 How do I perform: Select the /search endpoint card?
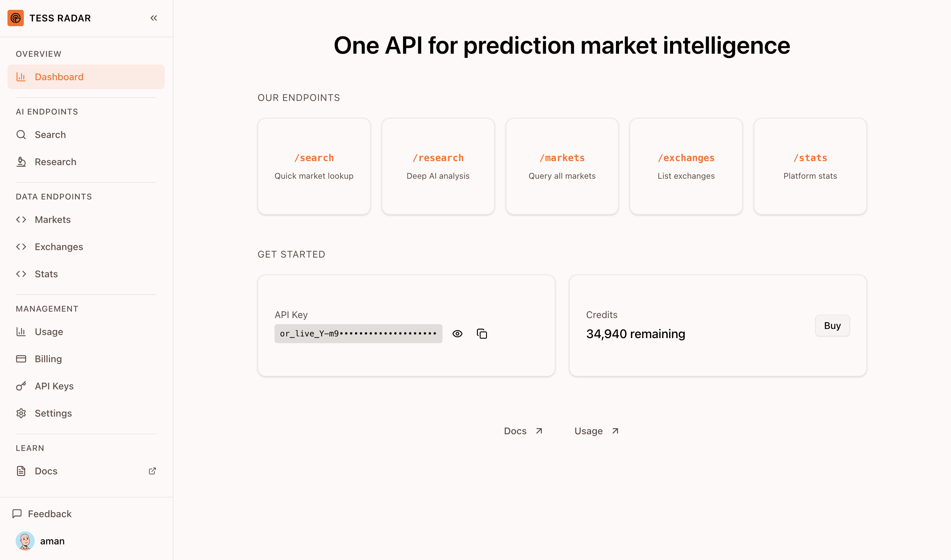[314, 167]
